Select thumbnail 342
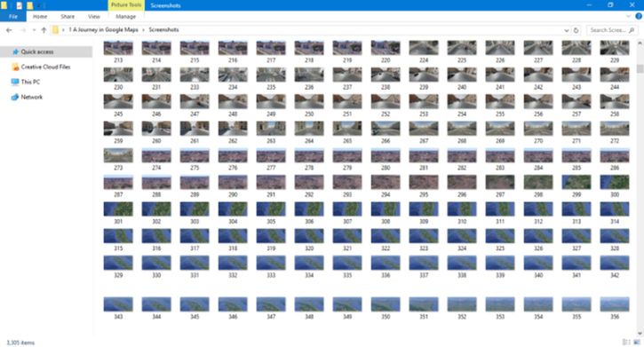The image size is (644, 347). [x=615, y=263]
